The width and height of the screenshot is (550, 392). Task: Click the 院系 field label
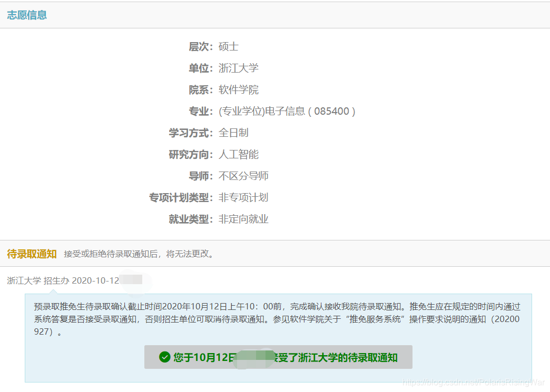coord(201,89)
